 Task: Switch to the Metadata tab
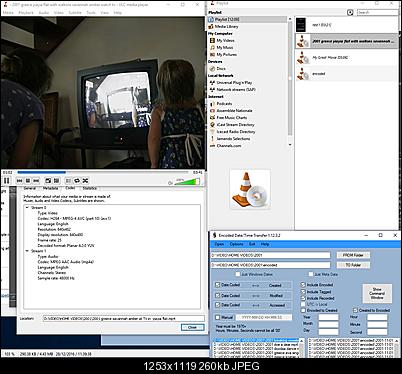coord(51,189)
